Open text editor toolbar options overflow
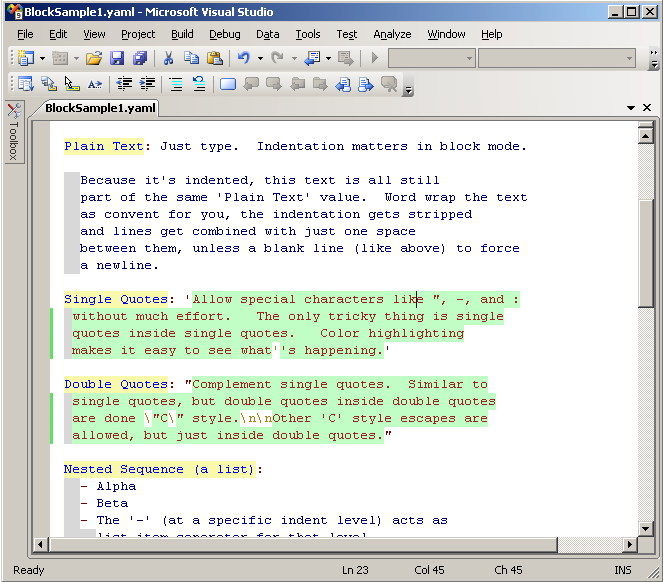 [408, 85]
